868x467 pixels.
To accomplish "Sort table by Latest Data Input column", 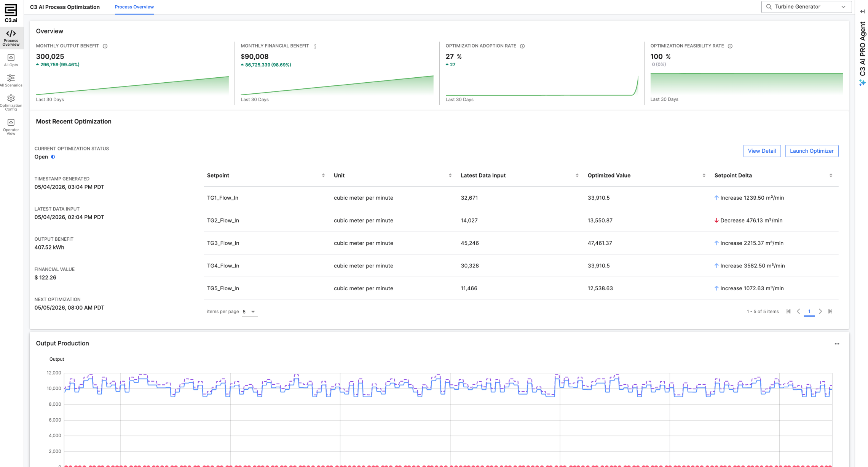I will 577,175.
